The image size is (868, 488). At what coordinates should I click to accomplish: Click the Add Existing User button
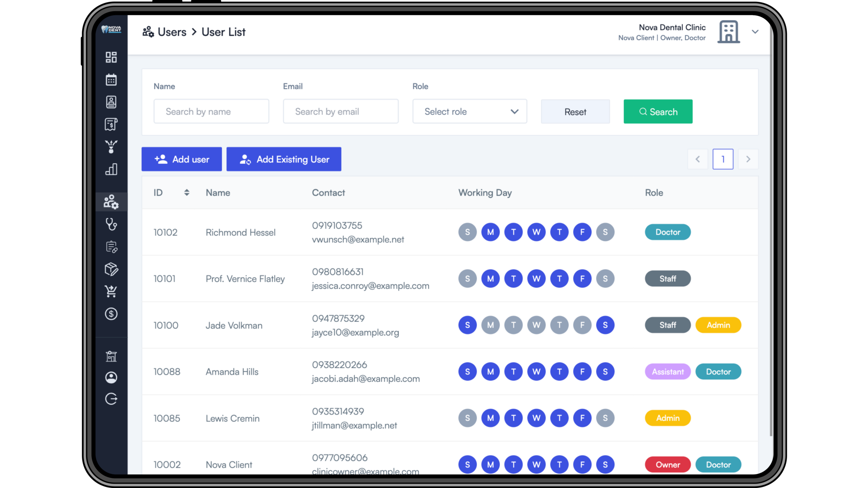(x=284, y=159)
